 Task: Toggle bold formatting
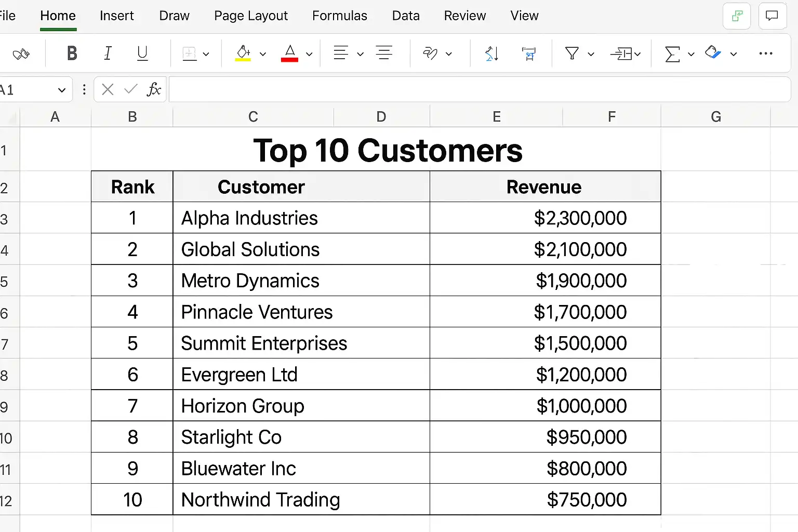click(72, 53)
